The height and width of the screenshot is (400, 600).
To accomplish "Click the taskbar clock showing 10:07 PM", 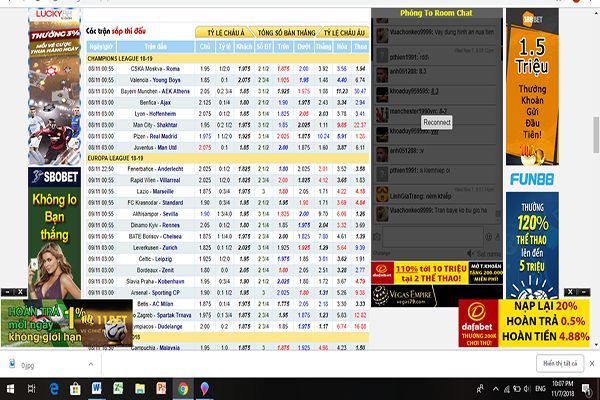I will 562,389.
